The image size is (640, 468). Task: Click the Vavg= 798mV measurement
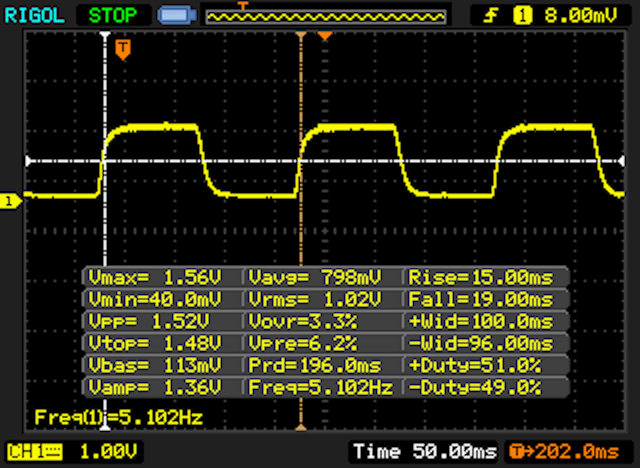(x=315, y=277)
